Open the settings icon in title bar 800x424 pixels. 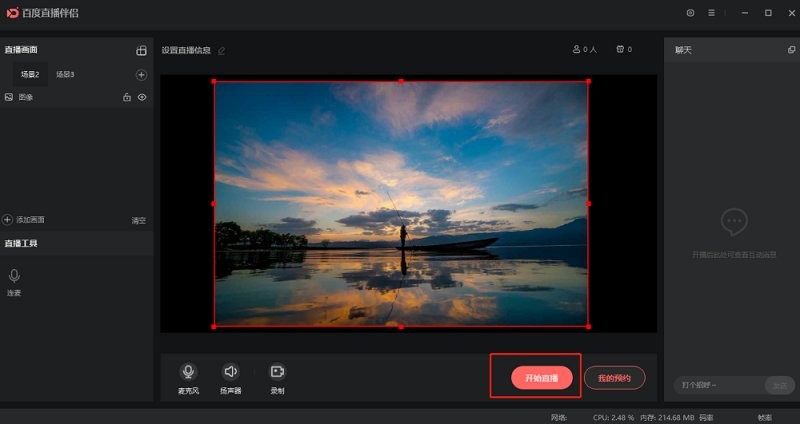click(690, 13)
